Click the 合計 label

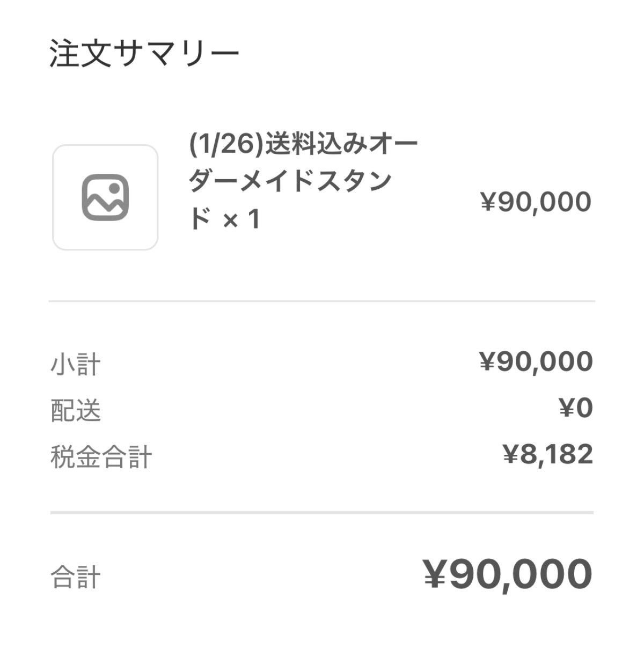click(76, 578)
